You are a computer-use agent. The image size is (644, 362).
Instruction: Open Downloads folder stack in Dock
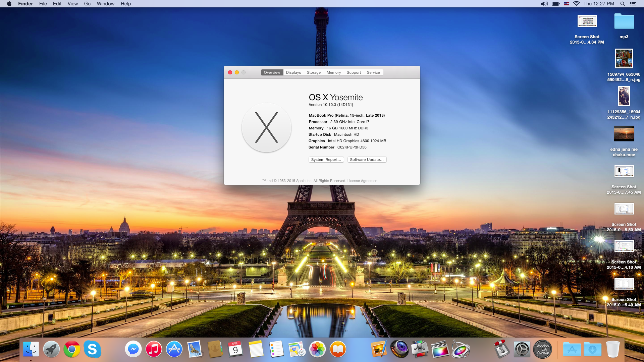(x=592, y=349)
